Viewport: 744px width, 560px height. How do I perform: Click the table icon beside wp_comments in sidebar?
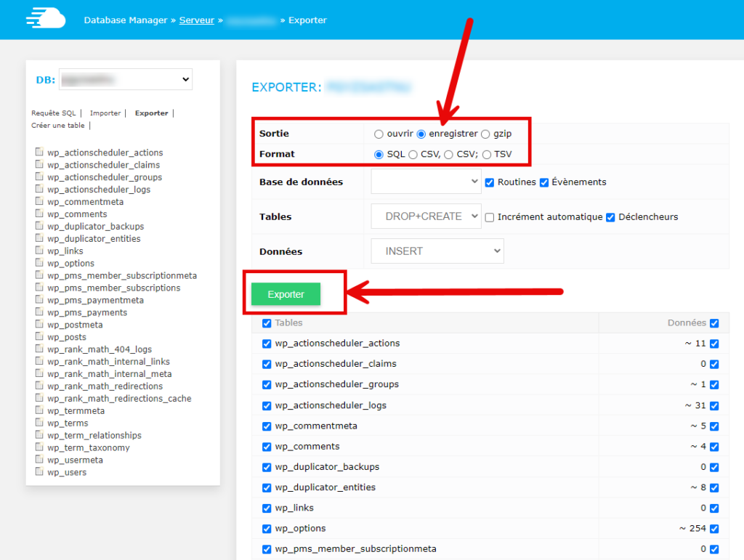39,214
